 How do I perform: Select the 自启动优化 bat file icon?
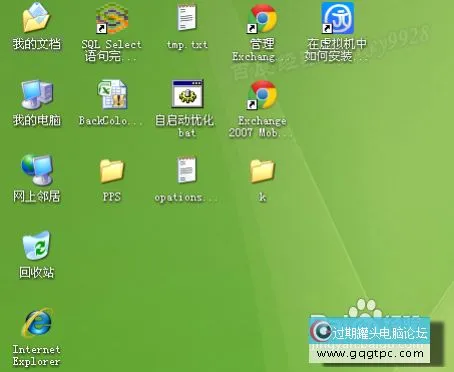pos(187,94)
